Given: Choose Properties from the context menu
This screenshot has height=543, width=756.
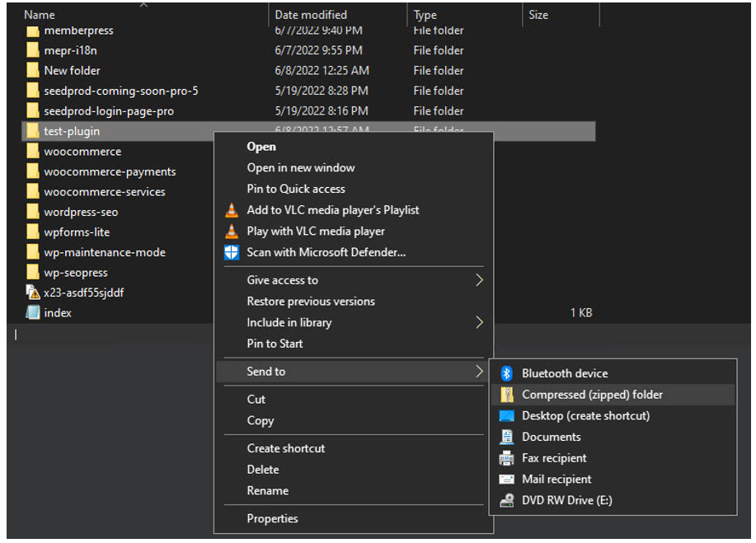Looking at the screenshot, I should pyautogui.click(x=272, y=518).
